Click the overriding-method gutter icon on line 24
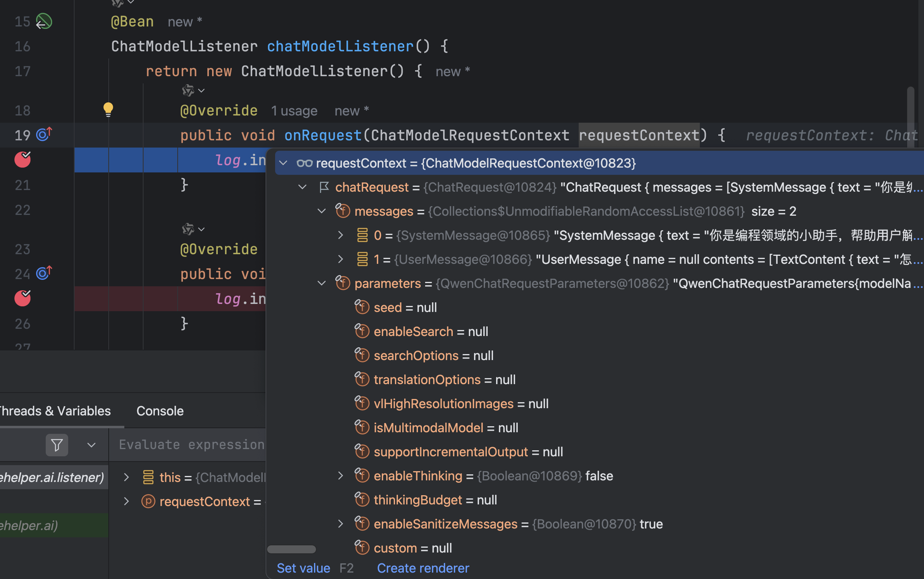The image size is (924, 579). point(44,273)
